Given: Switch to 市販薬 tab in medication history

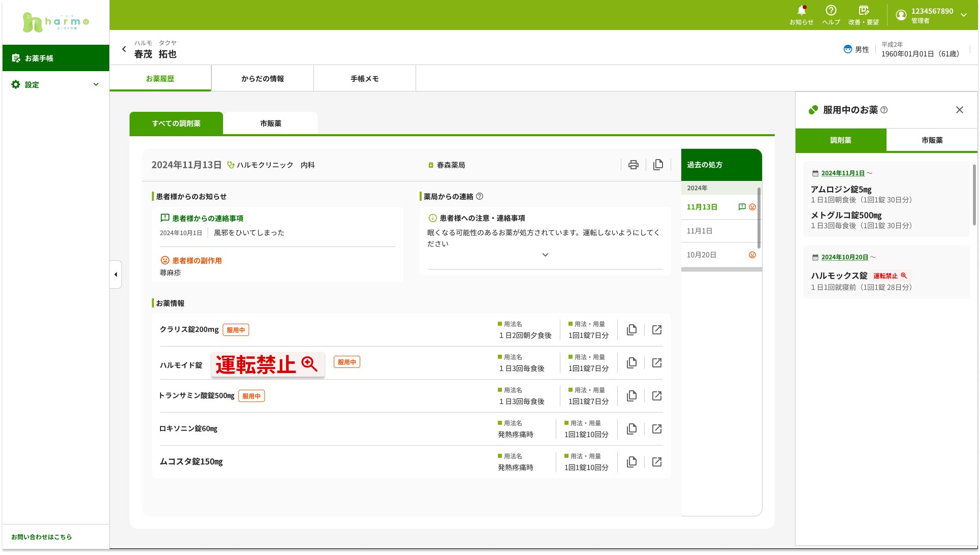Looking at the screenshot, I should coord(270,124).
